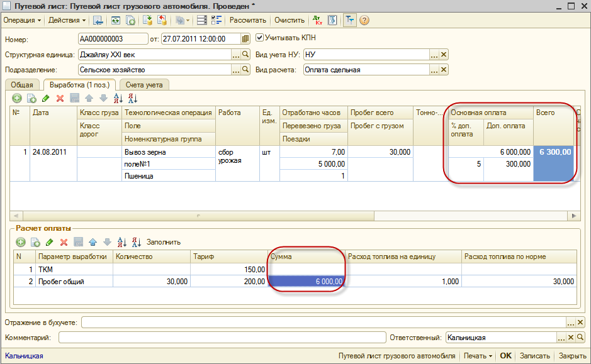Click into the Комментарий input field

pyautogui.click(x=220, y=338)
